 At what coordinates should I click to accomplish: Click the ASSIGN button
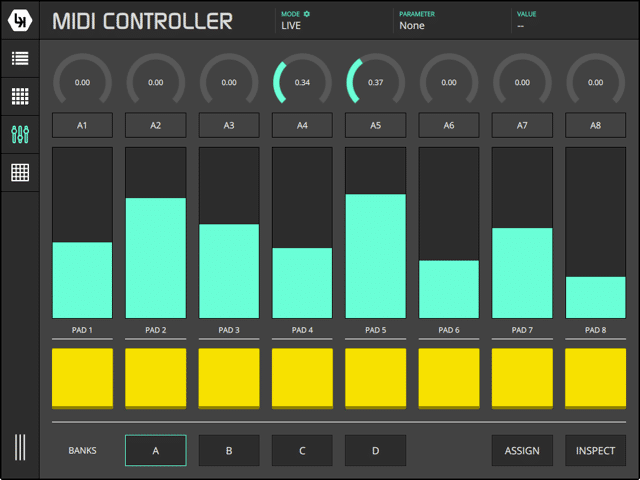coord(522,451)
